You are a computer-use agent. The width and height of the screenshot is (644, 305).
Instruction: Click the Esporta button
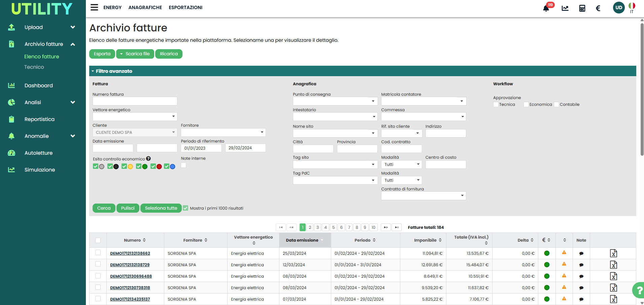[x=102, y=54]
